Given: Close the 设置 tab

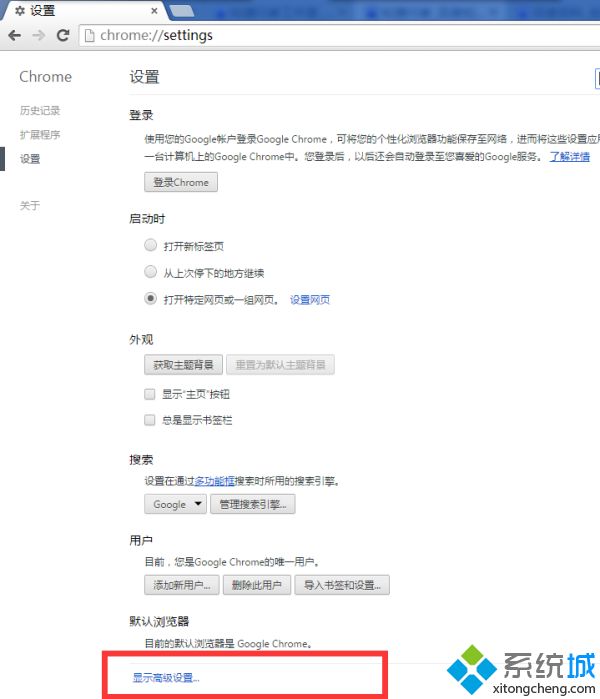Looking at the screenshot, I should tap(154, 11).
